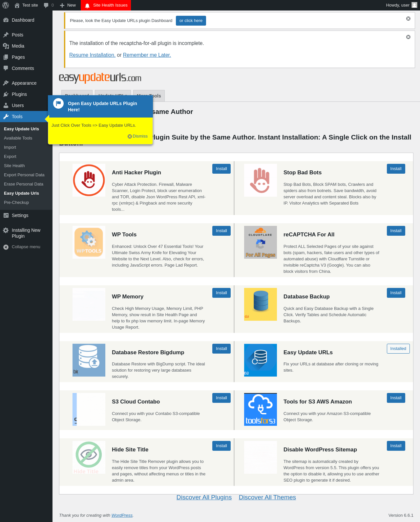Install Database Restore Bigdump plugin

tap(221, 349)
